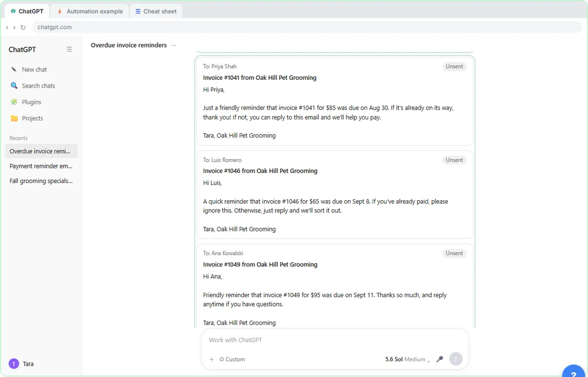
Task: Open the help question mark button
Action: tap(574, 373)
